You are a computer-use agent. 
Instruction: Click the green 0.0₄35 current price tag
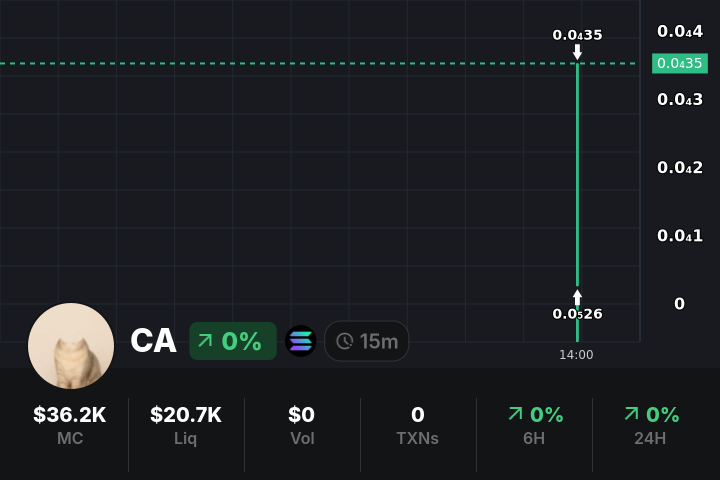[x=680, y=63]
